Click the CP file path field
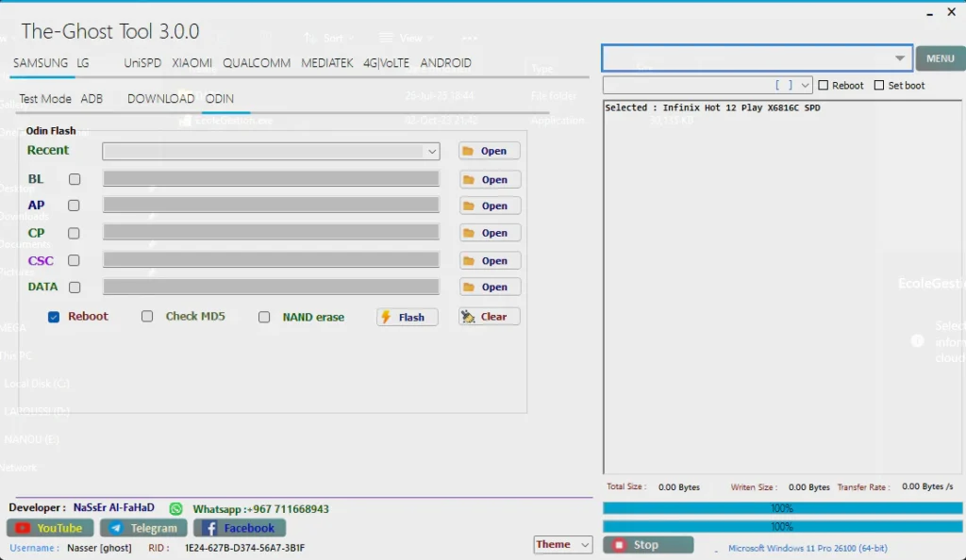The height and width of the screenshot is (560, 966). point(271,232)
